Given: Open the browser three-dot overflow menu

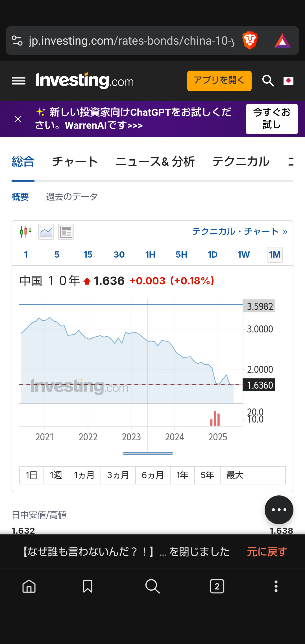Looking at the screenshot, I should click(276, 586).
